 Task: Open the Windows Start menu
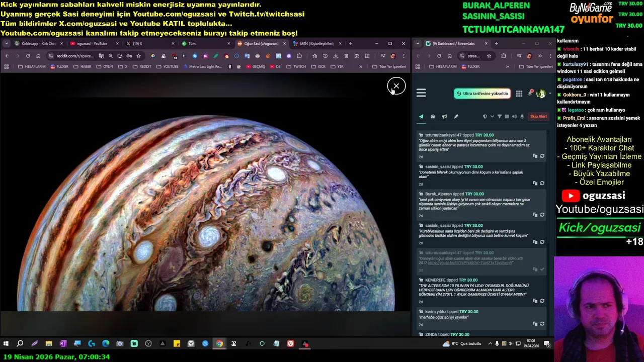(x=6, y=344)
